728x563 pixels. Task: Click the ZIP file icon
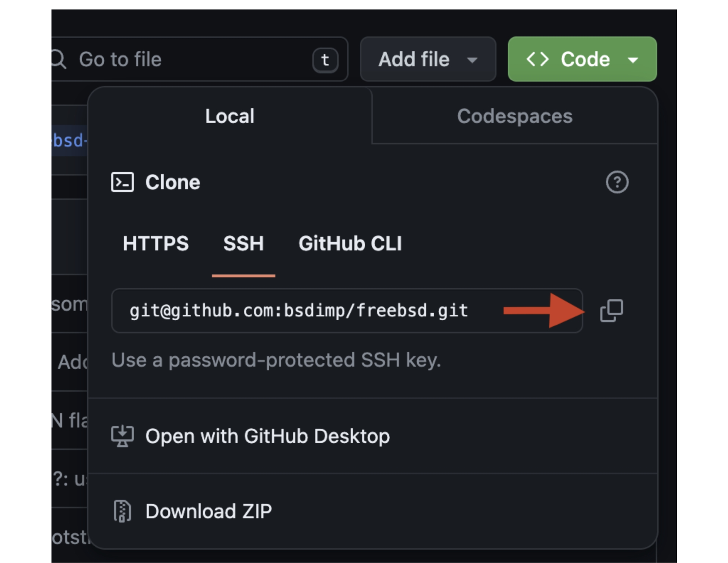pos(122,511)
